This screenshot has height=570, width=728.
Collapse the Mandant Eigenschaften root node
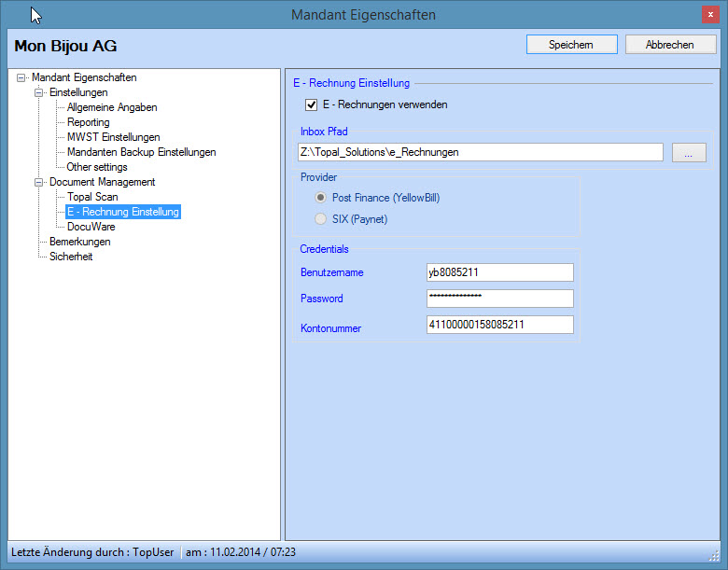click(21, 78)
